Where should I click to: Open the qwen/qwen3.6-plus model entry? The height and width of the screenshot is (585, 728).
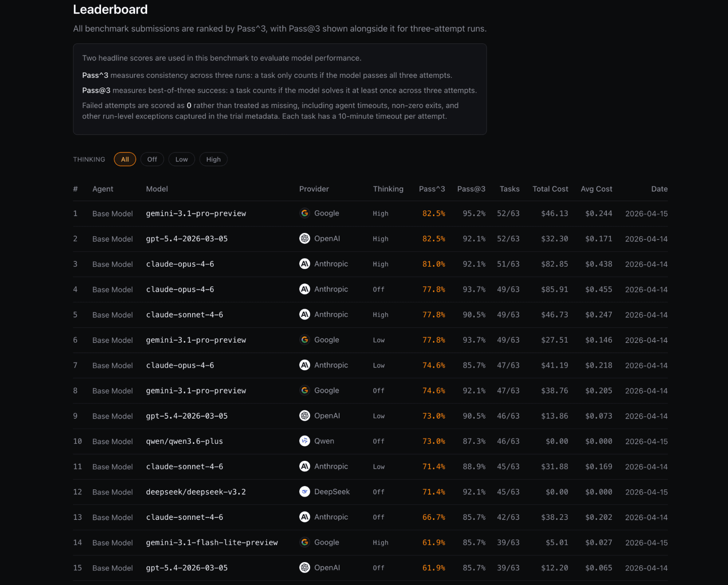pos(185,441)
